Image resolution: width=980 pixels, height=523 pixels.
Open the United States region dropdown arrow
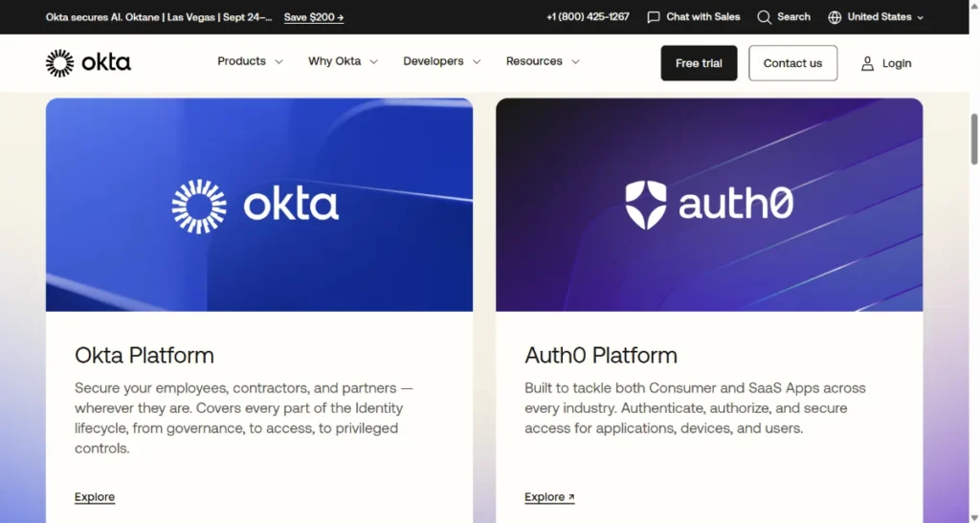click(920, 17)
